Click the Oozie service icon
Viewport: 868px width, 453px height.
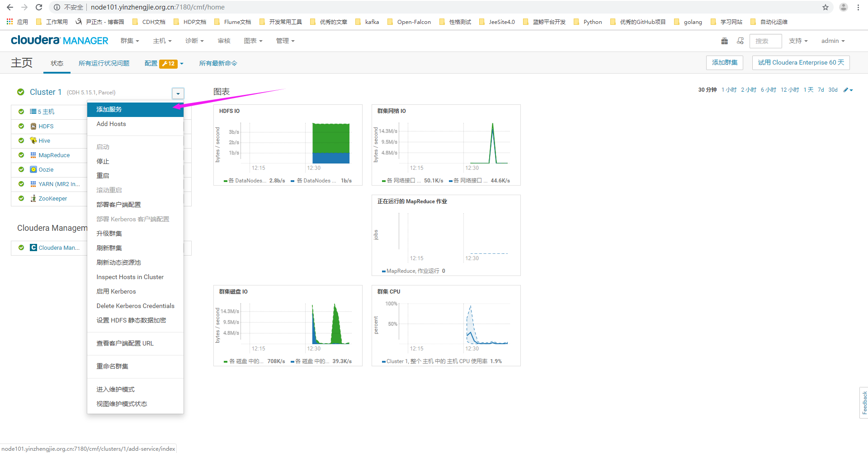click(x=33, y=170)
